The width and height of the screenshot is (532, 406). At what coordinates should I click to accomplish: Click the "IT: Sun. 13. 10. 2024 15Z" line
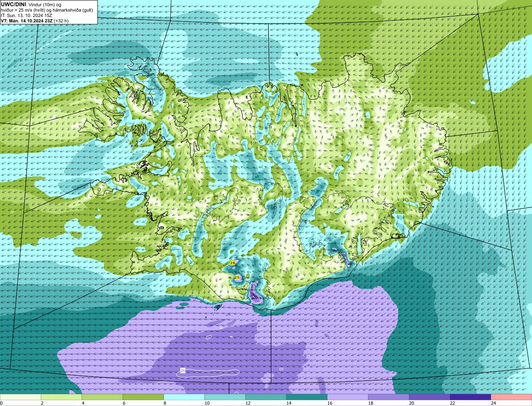point(26,15)
